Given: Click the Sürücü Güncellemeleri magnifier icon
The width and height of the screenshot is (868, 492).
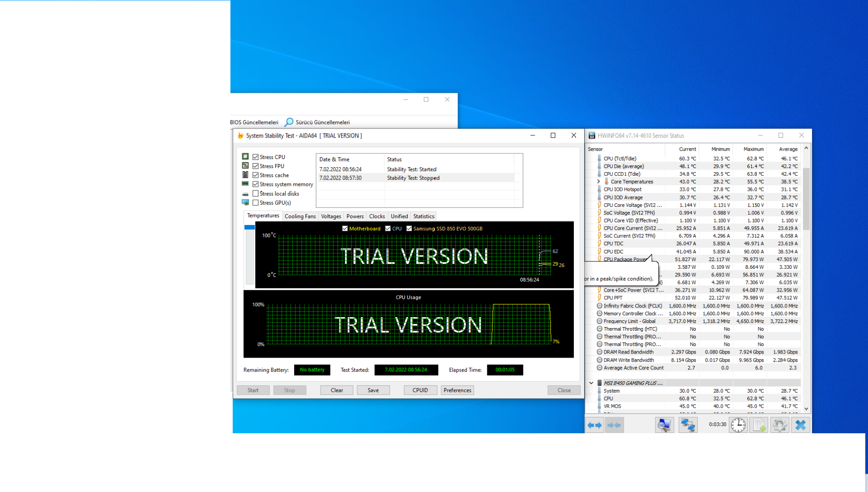Looking at the screenshot, I should [x=289, y=122].
